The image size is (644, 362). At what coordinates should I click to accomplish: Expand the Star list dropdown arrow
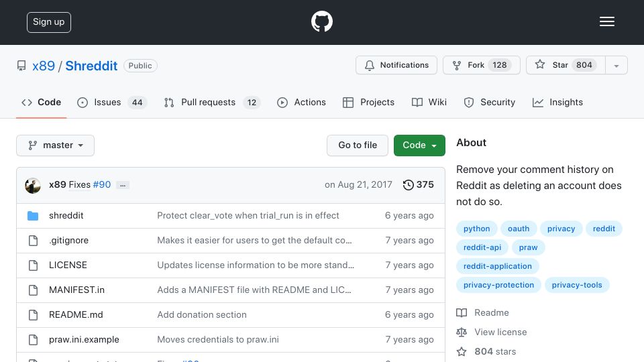(616, 65)
